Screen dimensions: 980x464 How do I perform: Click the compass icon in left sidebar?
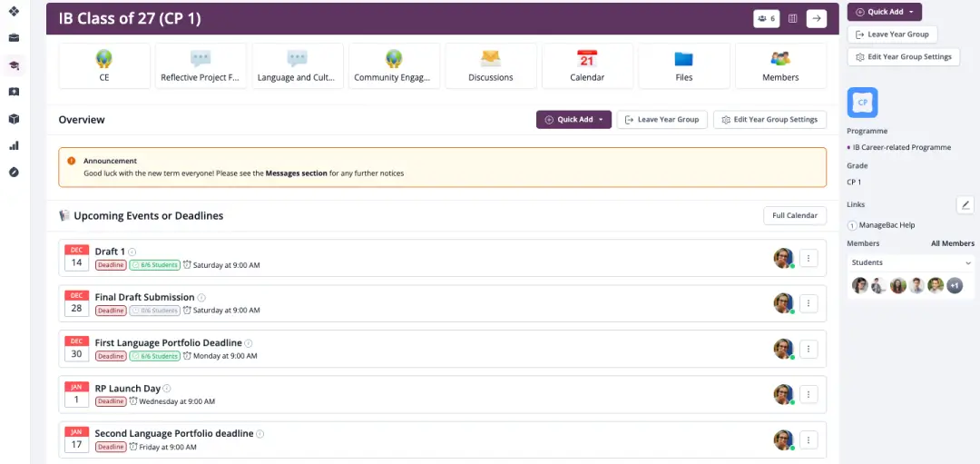coord(14,172)
